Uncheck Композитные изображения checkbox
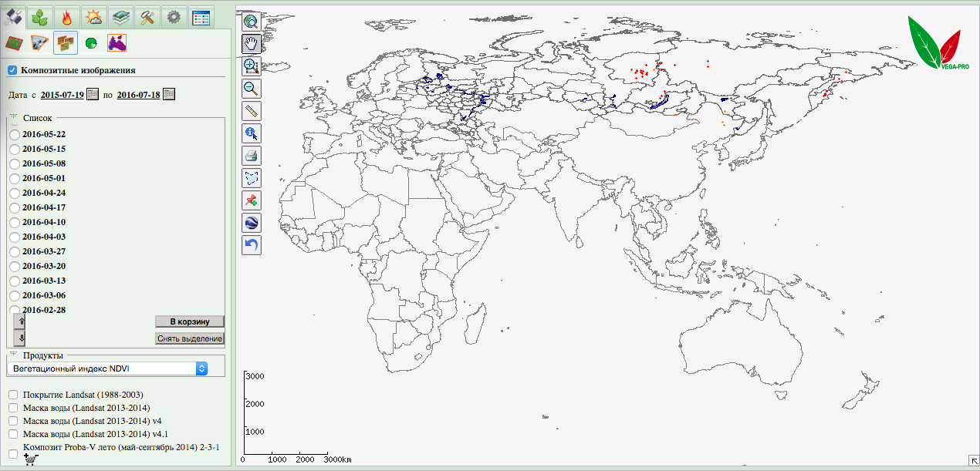This screenshot has height=471, width=980. tap(12, 70)
